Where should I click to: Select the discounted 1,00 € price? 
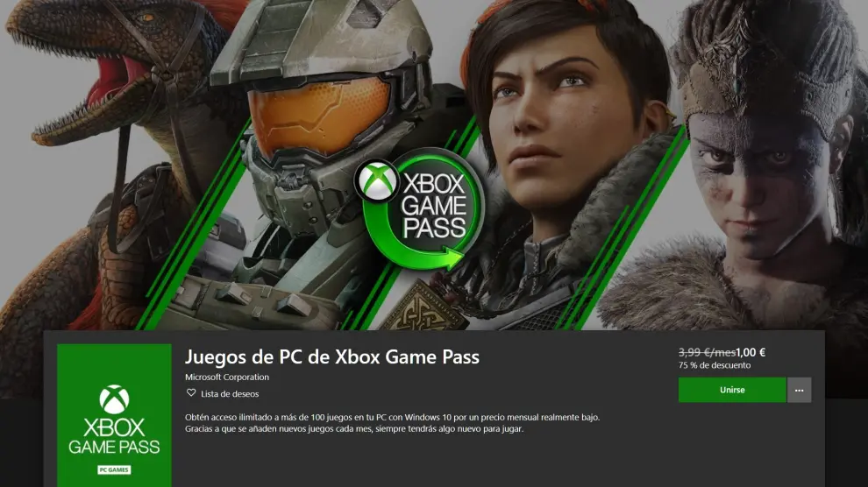click(751, 352)
